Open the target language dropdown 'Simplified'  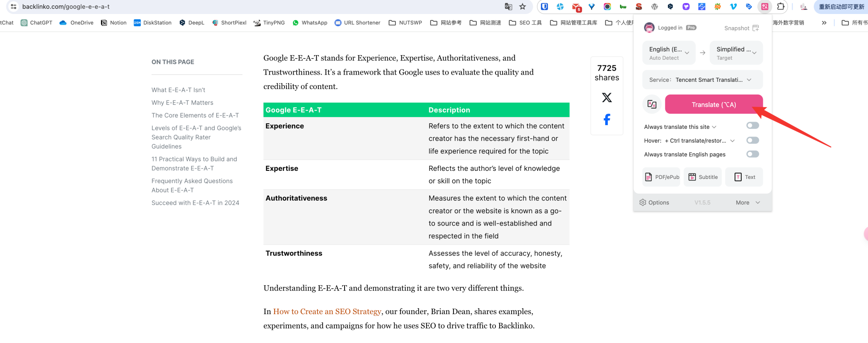tap(737, 53)
